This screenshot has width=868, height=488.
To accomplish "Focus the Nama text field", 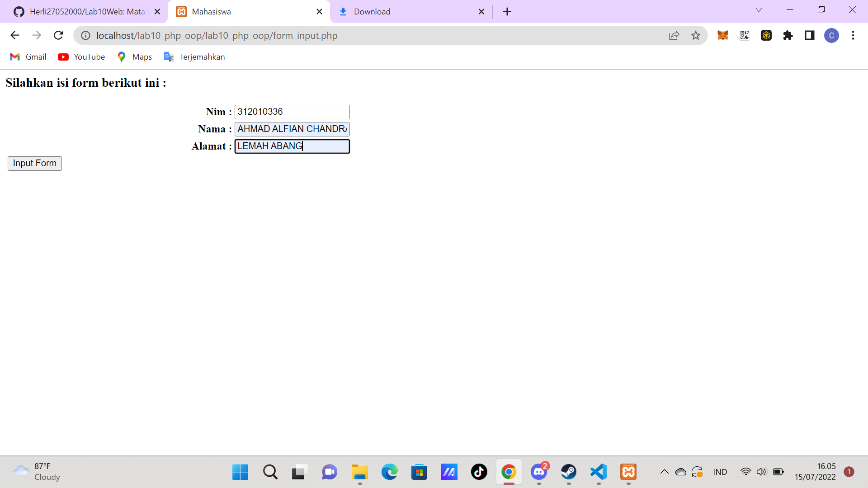I will 292,129.
